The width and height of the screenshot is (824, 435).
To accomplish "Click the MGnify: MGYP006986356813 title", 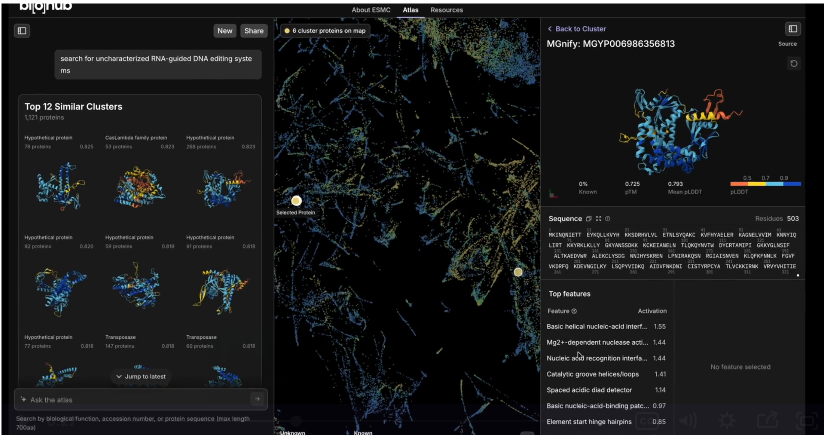I will [x=611, y=44].
